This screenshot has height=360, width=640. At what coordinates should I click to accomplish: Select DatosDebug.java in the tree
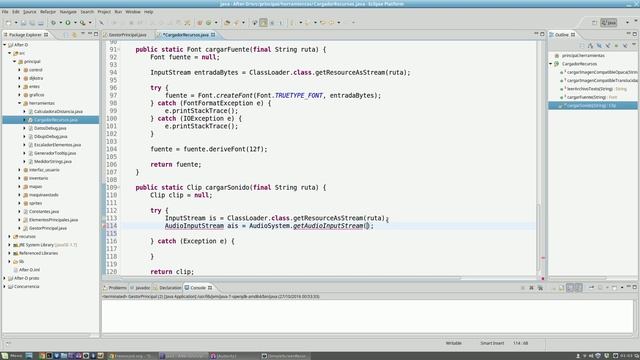tap(50, 128)
